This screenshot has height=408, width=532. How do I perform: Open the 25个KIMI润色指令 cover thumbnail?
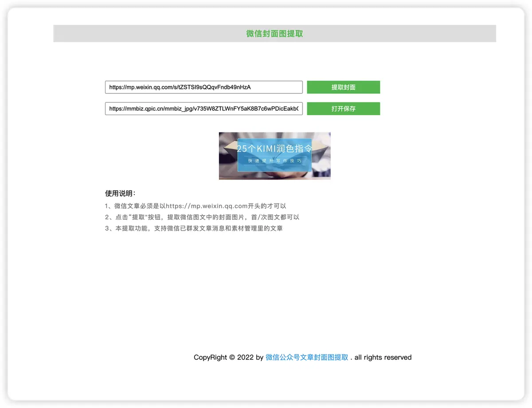coord(275,156)
